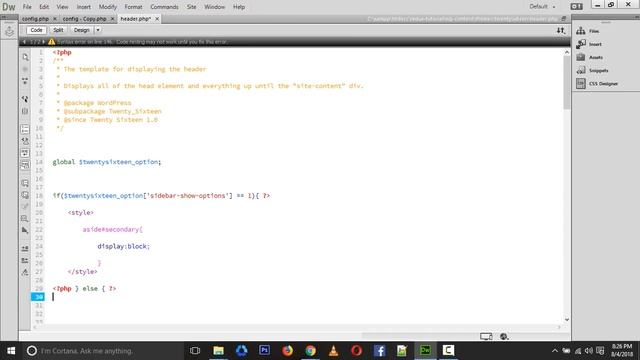Image resolution: width=640 pixels, height=360 pixels.
Task: Open the Modify menu
Action: [x=108, y=7]
